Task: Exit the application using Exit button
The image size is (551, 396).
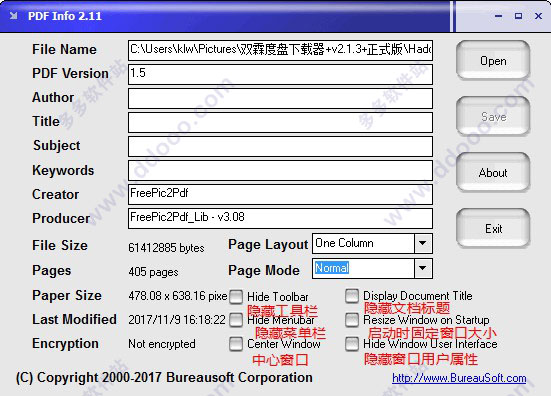Action: (x=493, y=229)
